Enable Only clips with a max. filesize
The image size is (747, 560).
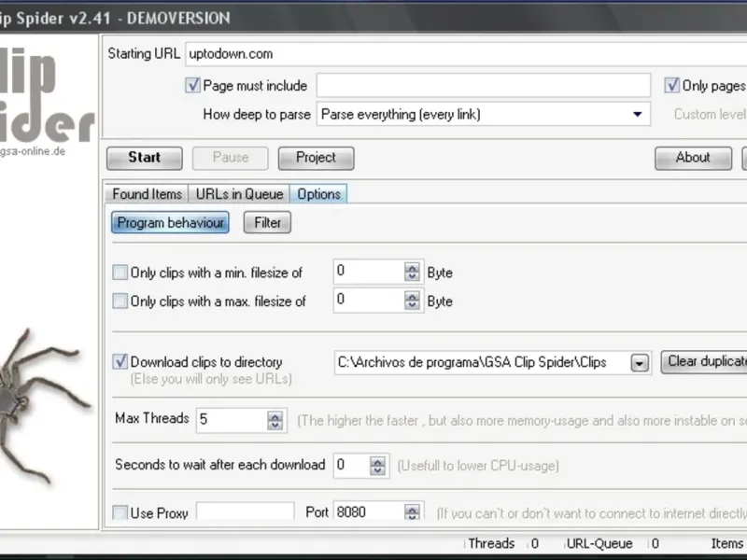[120, 301]
